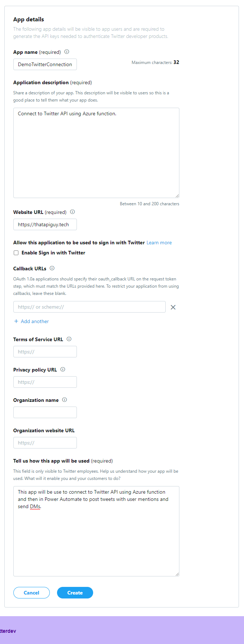Click the Terms of Service URL info icon
The height and width of the screenshot is (644, 244).
69,339
